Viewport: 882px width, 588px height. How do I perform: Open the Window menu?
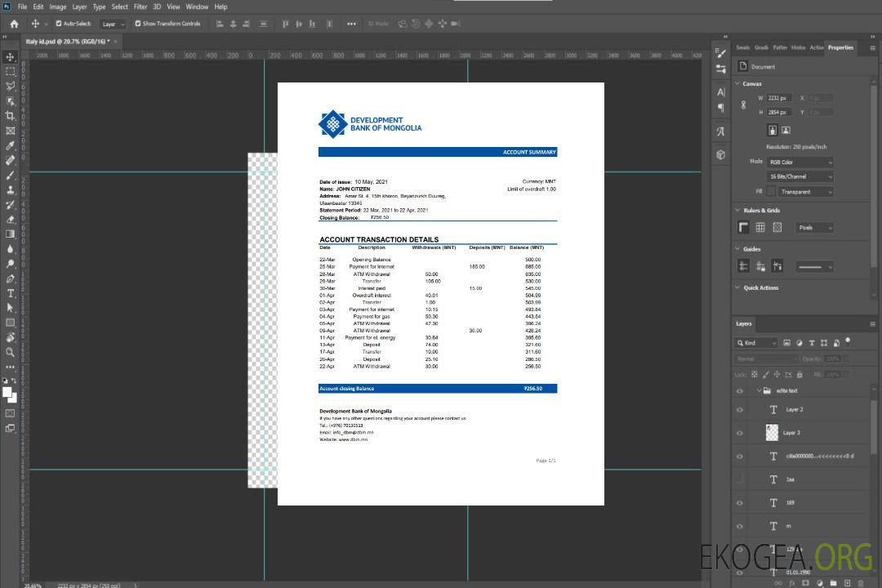197,7
